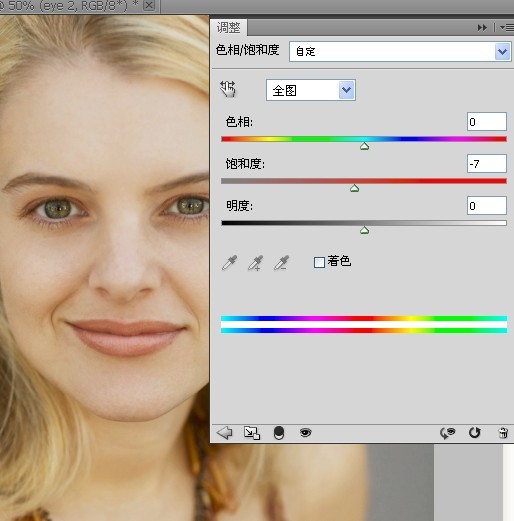The image size is (514, 521).
Task: Close the eye 2 document tab
Action: tap(150, 5)
